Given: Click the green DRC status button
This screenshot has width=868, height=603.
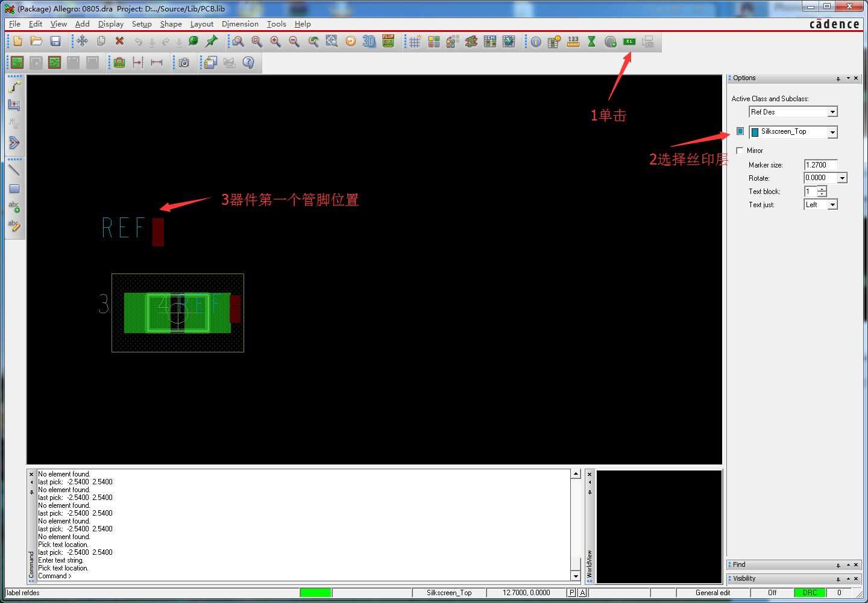Looking at the screenshot, I should coord(810,593).
